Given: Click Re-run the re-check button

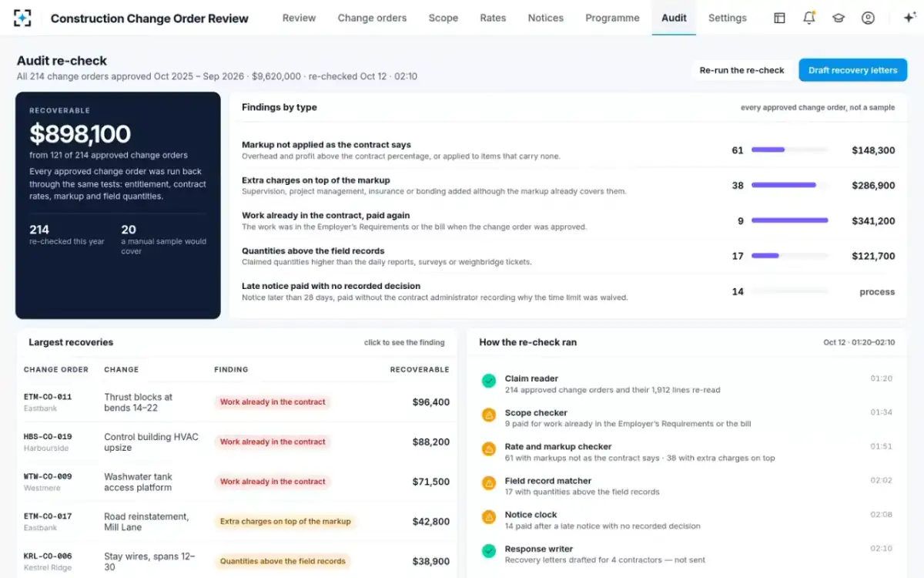Looking at the screenshot, I should (742, 70).
